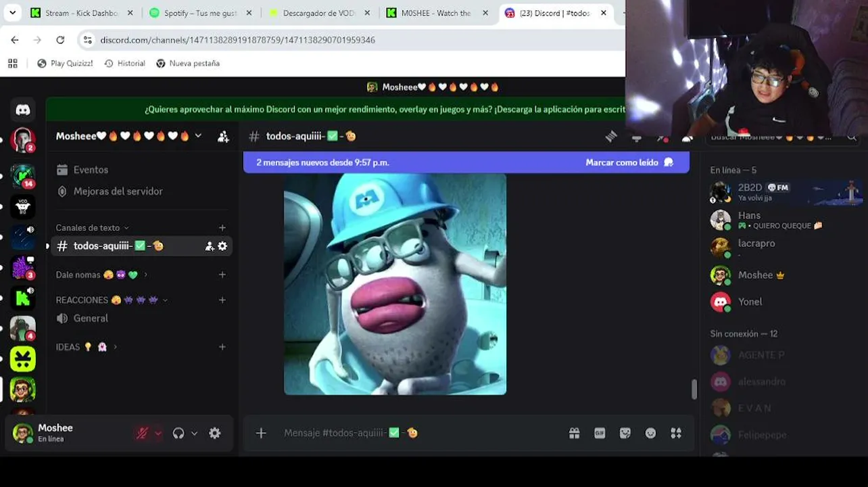Open the apps launcher icon
This screenshot has width=868, height=487.
(x=676, y=433)
